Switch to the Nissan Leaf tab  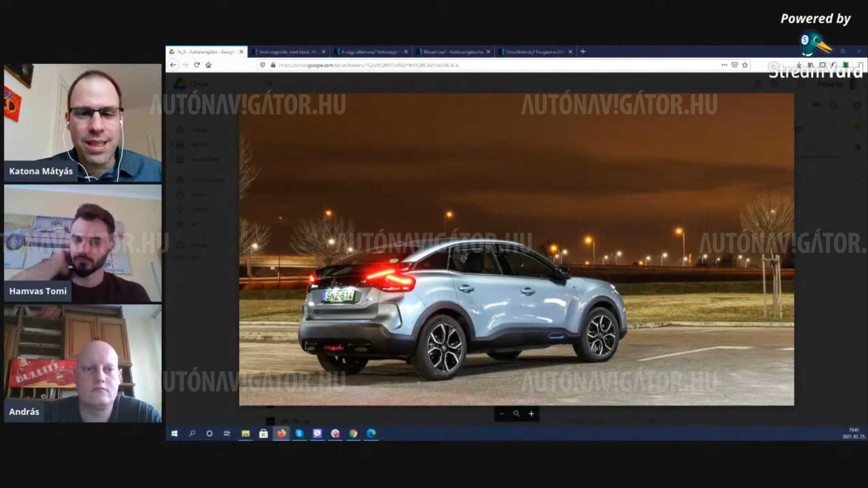[452, 52]
